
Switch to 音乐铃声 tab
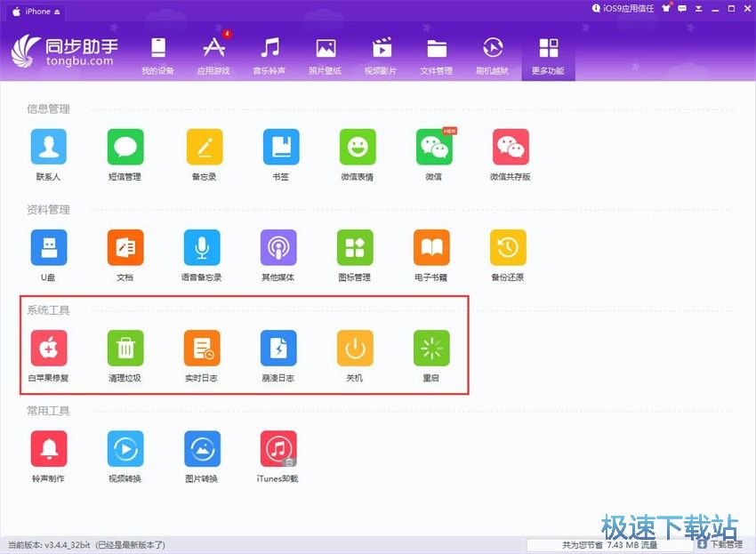click(x=269, y=56)
